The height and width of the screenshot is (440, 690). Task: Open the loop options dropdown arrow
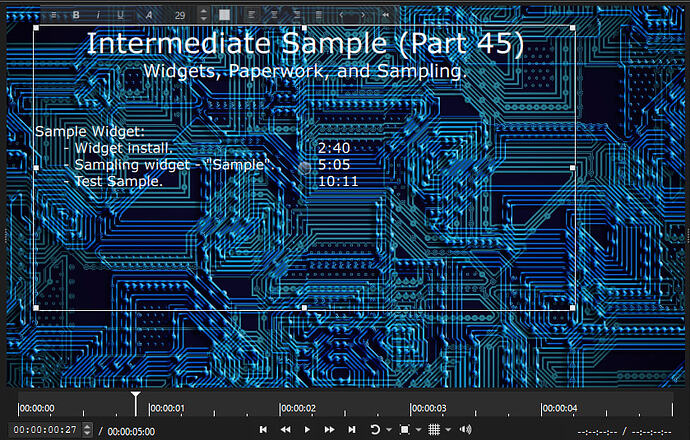pyautogui.click(x=389, y=430)
